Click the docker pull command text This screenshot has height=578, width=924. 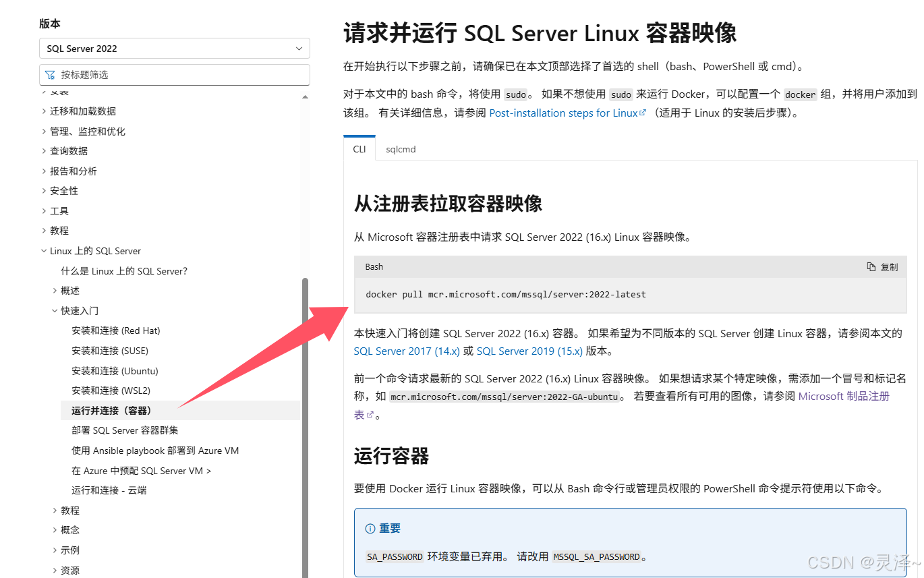506,295
